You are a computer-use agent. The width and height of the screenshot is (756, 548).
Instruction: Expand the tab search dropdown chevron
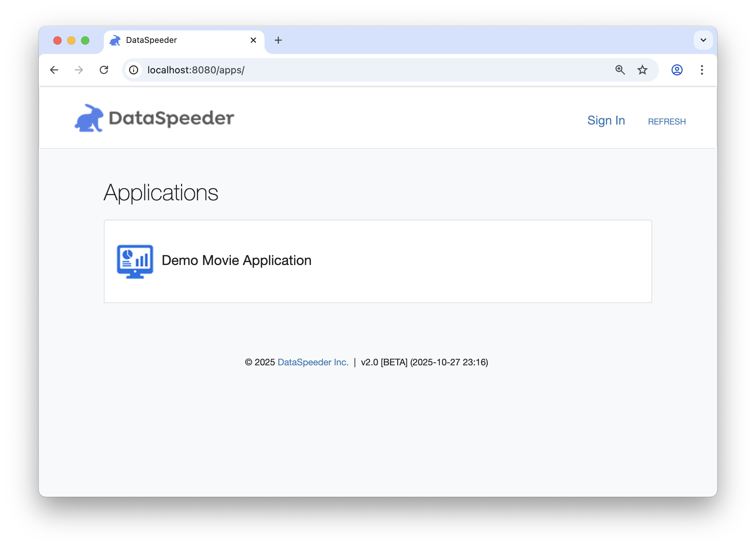coord(703,40)
